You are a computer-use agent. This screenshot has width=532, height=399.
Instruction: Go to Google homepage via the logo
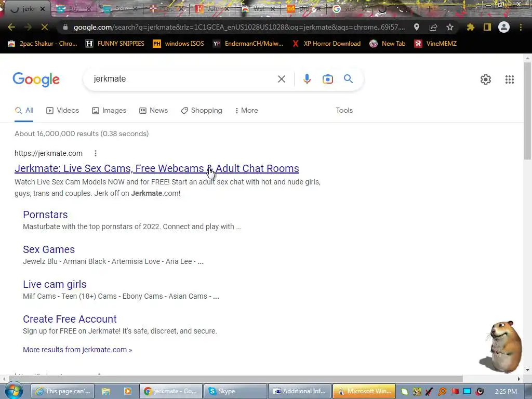(x=36, y=79)
